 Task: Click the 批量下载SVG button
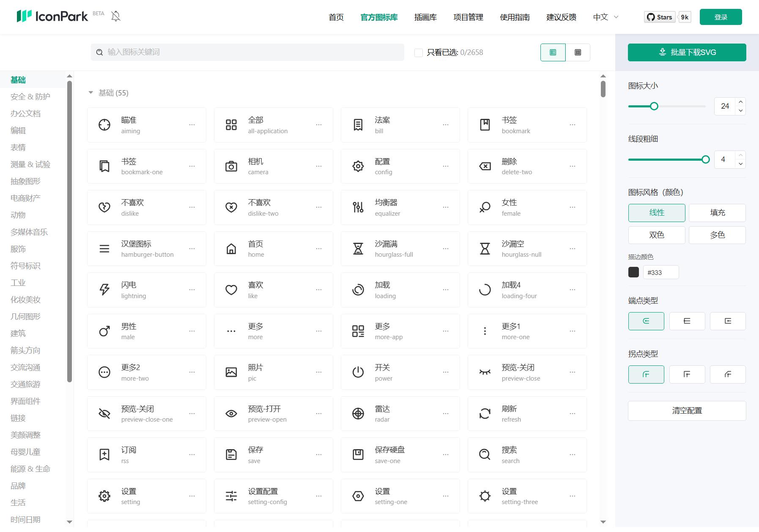(687, 52)
